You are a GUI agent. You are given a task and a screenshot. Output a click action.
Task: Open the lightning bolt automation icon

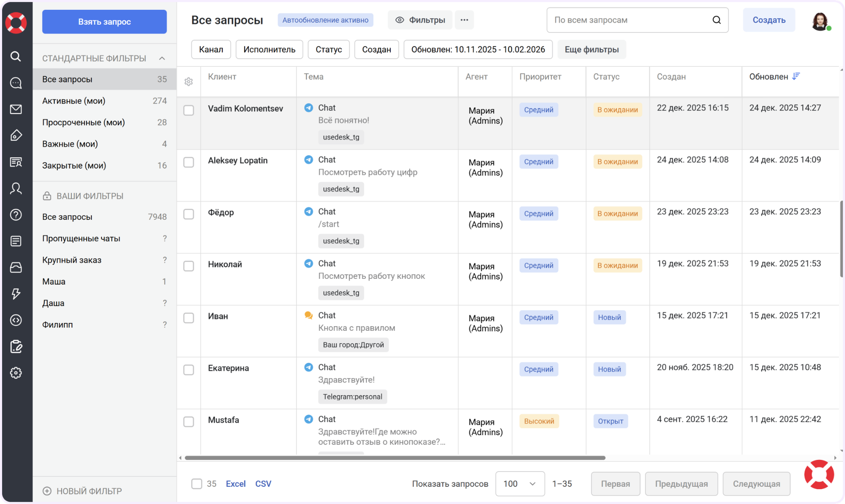click(x=16, y=294)
